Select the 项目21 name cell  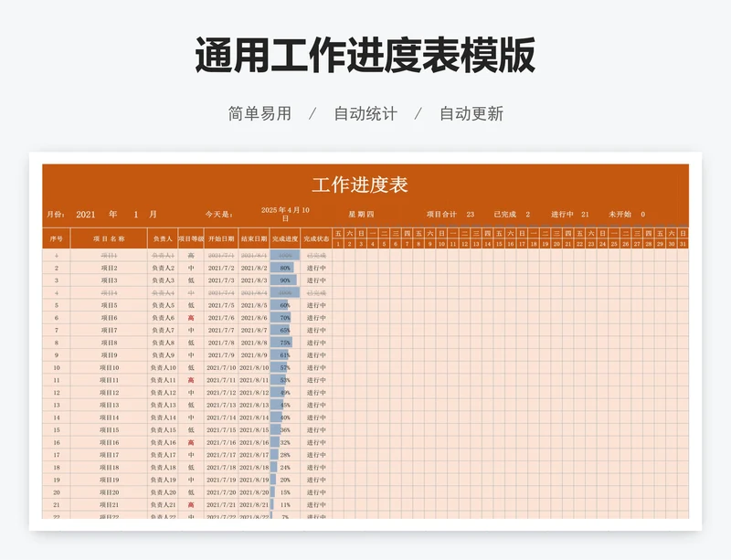tap(109, 505)
